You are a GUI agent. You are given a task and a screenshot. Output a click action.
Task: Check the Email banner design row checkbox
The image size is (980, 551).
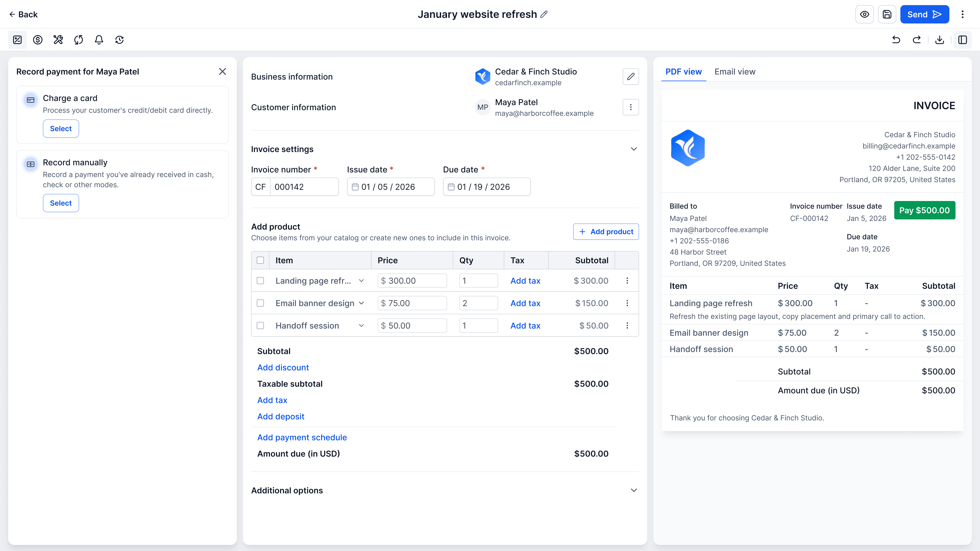click(x=260, y=303)
